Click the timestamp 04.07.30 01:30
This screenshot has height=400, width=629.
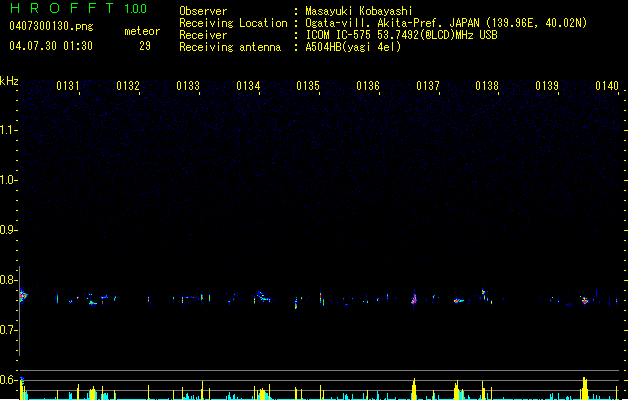(x=51, y=46)
